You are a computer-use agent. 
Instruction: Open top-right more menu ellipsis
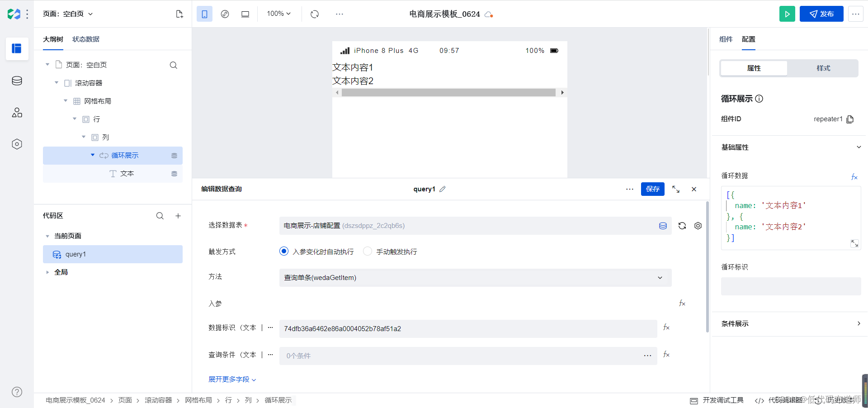click(x=856, y=14)
